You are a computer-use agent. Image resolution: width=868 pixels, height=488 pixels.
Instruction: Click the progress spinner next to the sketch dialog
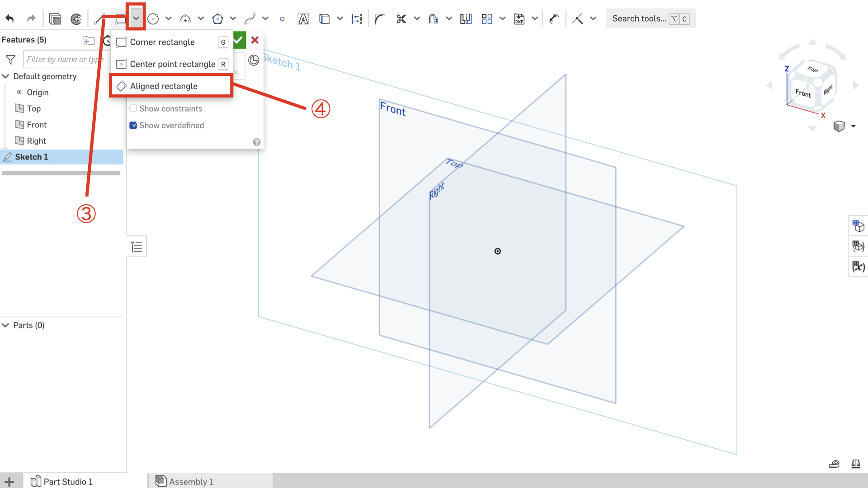click(x=254, y=60)
